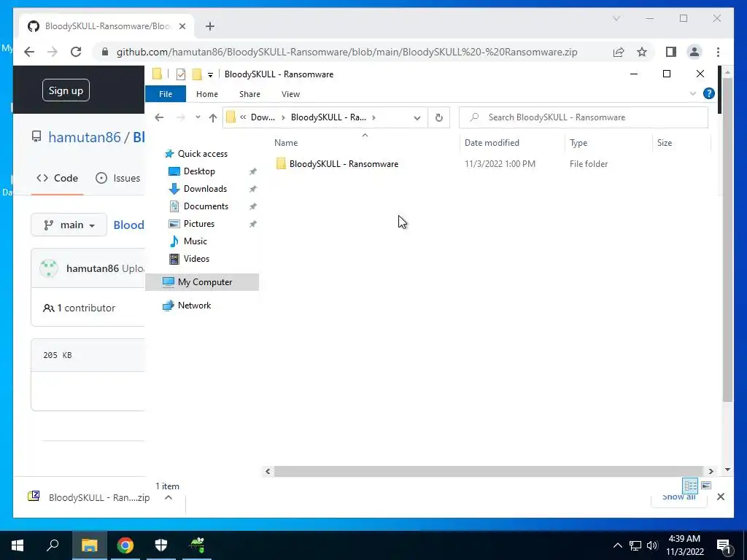
Task: Click the Chrome back button
Action: pyautogui.click(x=29, y=52)
